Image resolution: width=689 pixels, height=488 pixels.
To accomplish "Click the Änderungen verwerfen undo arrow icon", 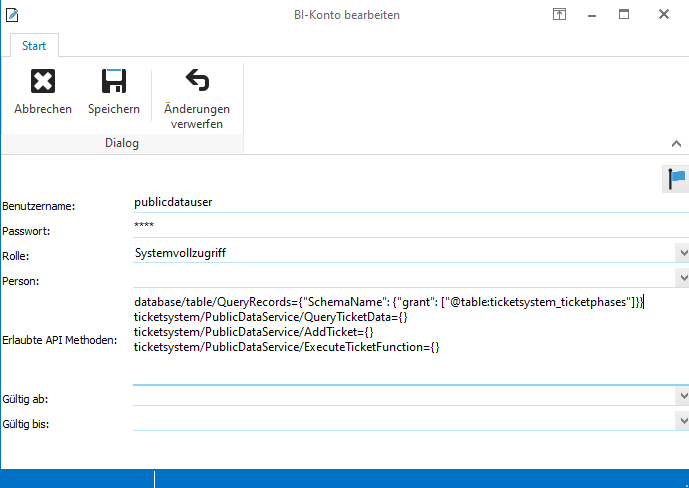I will click(197, 82).
